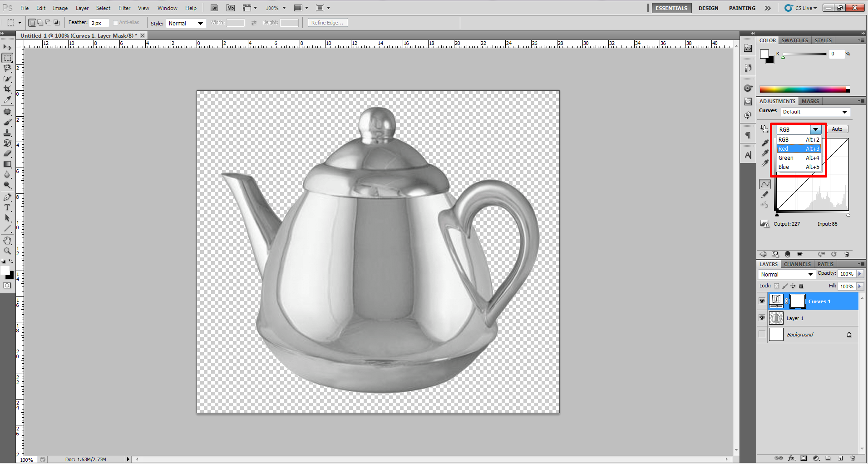Click the Feather input field
The height and width of the screenshot is (464, 868).
99,23
